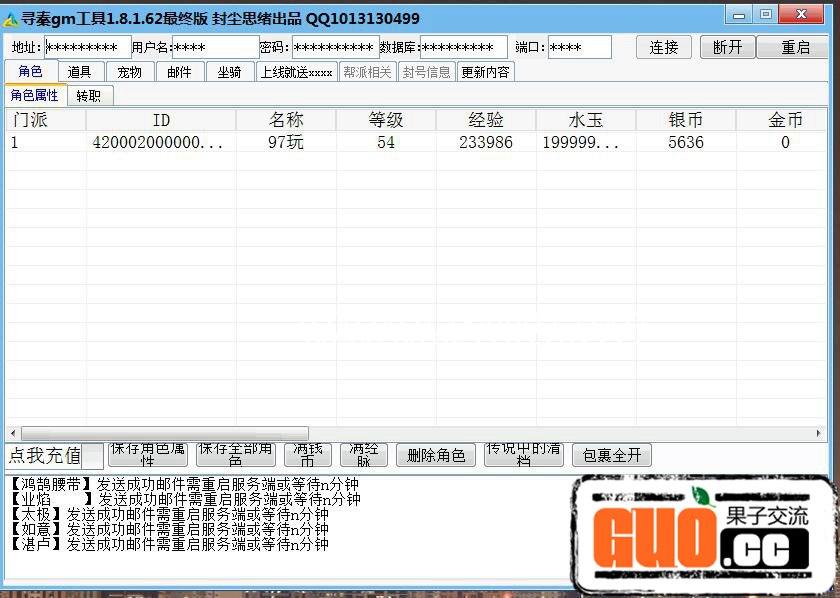
Task: Click the 连接 connect button
Action: (x=664, y=47)
